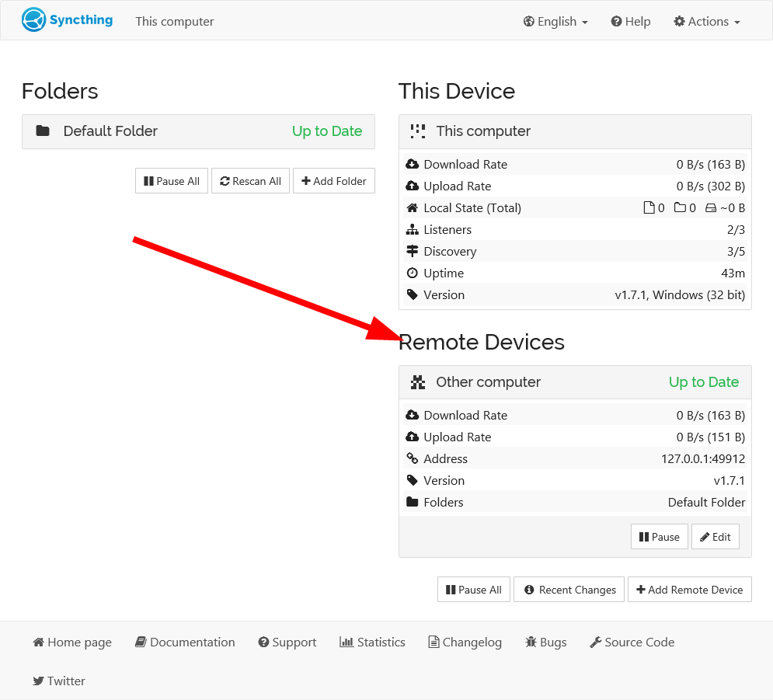The width and height of the screenshot is (773, 700).
Task: Click the Other computer Up to Date status
Action: [x=704, y=382]
